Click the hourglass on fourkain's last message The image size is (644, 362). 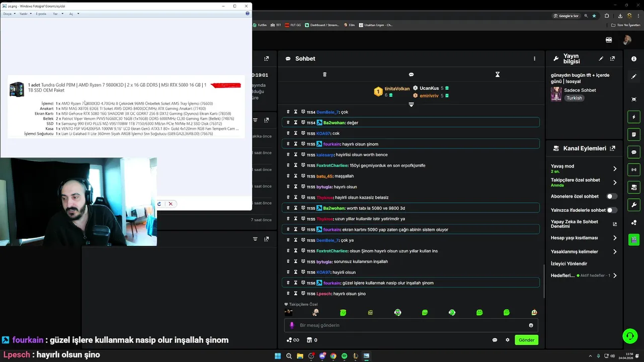coord(296,283)
